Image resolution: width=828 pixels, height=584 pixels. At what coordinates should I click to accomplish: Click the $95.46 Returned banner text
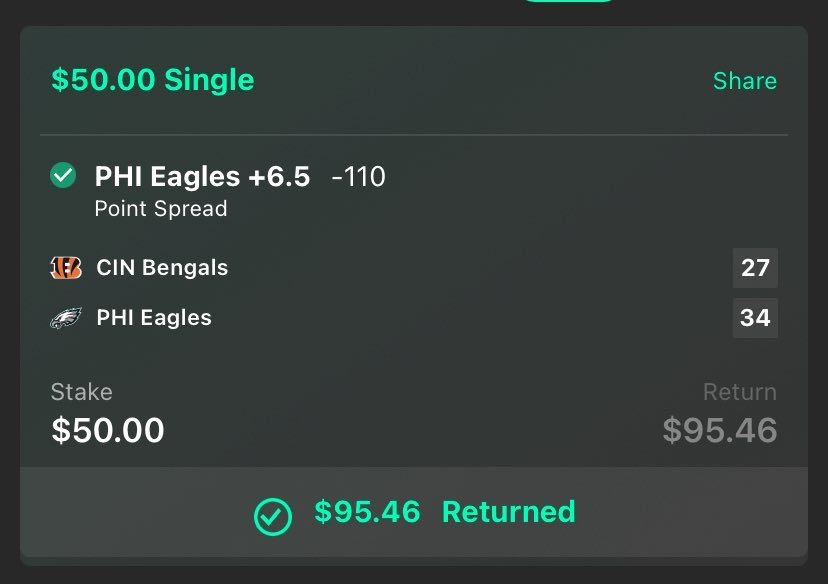[445, 512]
